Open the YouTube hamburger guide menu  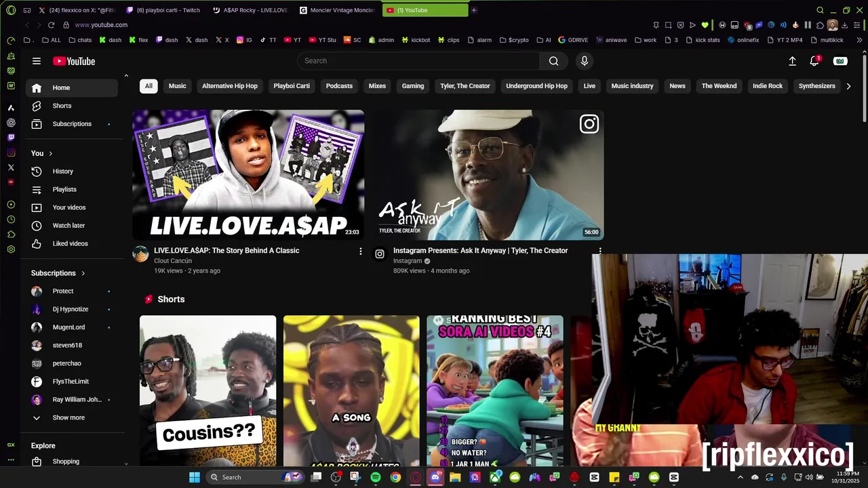pos(37,61)
